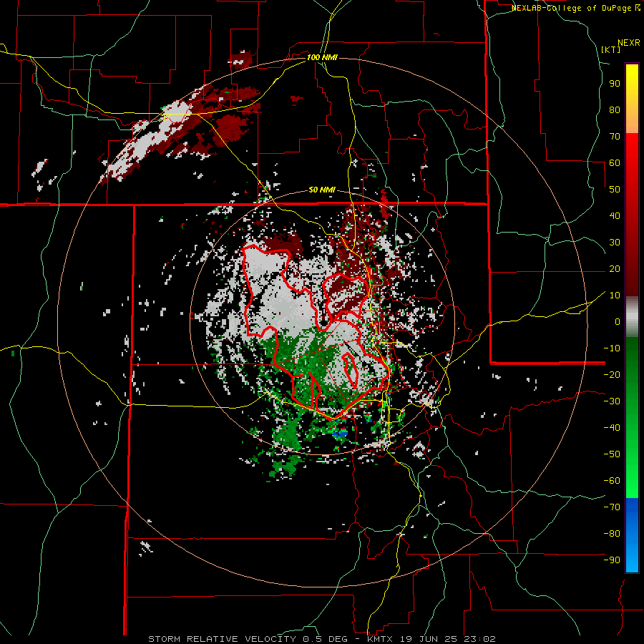Click the -50 value on the velocity scale
This screenshot has width=644, height=644.
click(612, 454)
